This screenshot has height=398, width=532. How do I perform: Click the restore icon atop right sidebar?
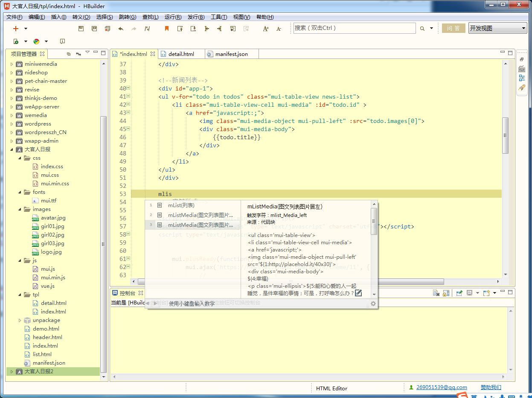point(521,59)
